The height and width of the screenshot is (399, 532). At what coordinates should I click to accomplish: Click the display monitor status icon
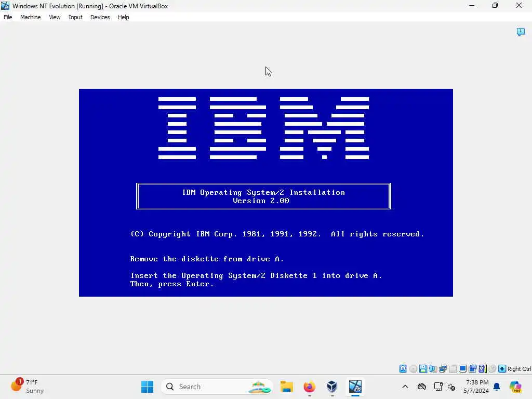point(462,368)
